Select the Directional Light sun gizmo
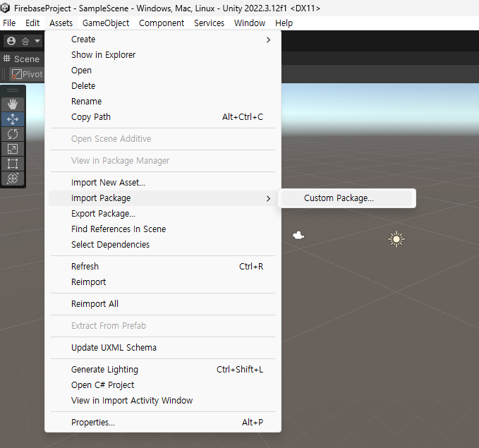Viewport: 479px width, 448px height. tap(396, 239)
